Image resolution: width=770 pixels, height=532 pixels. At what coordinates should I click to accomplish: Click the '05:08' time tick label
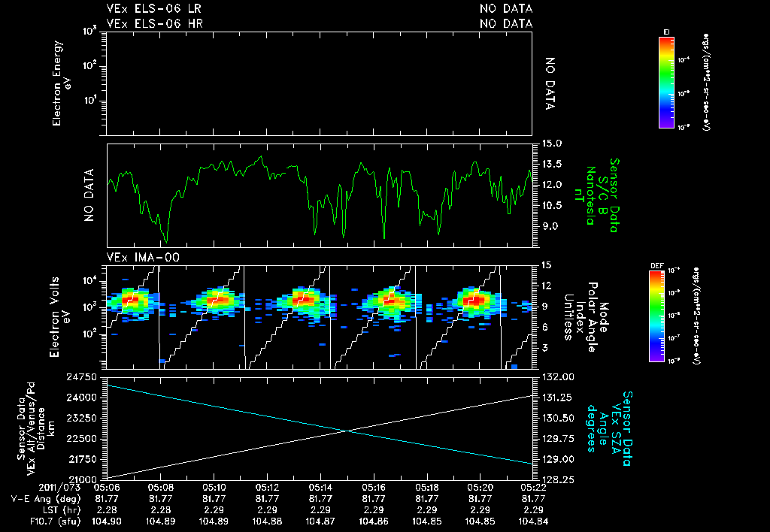click(x=160, y=488)
